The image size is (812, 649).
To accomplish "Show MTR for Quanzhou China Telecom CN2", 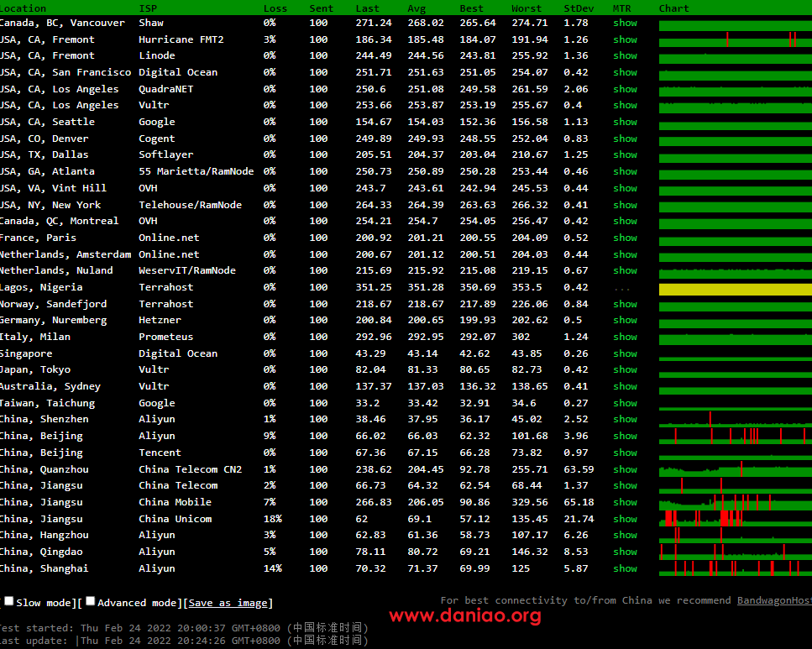I will 625,469.
